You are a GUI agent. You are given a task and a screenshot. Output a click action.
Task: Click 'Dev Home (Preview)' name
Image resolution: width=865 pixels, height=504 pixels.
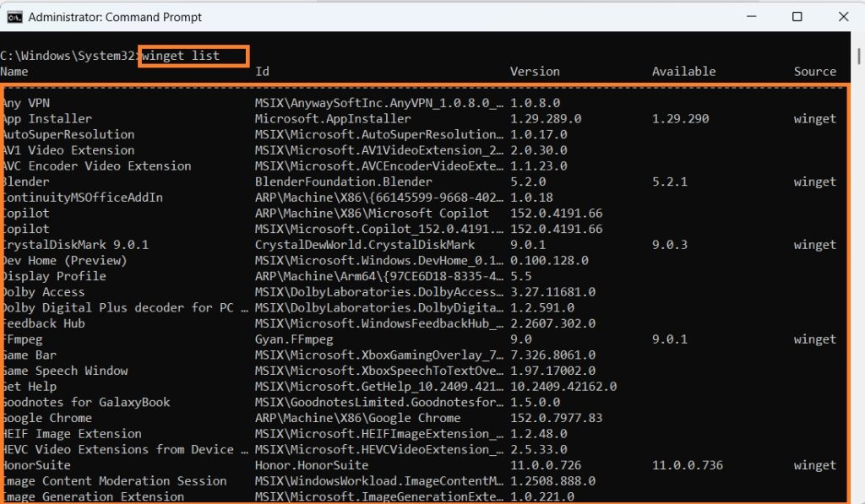(x=64, y=260)
